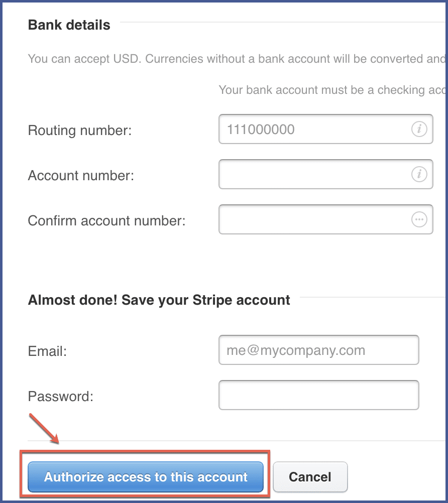Click the Cancel button

coord(310,477)
